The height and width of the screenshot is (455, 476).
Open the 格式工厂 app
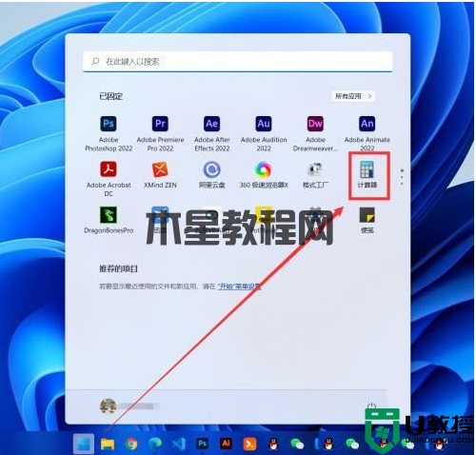[x=315, y=175]
